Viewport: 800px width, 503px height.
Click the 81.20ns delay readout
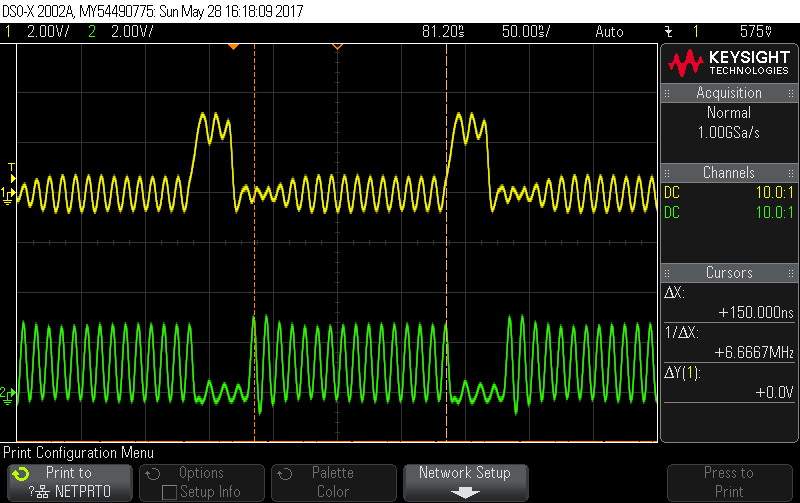click(443, 32)
